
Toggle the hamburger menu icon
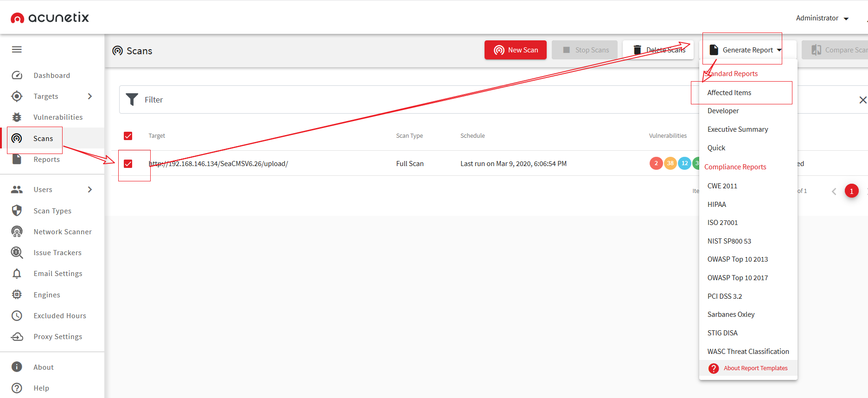tap(17, 50)
